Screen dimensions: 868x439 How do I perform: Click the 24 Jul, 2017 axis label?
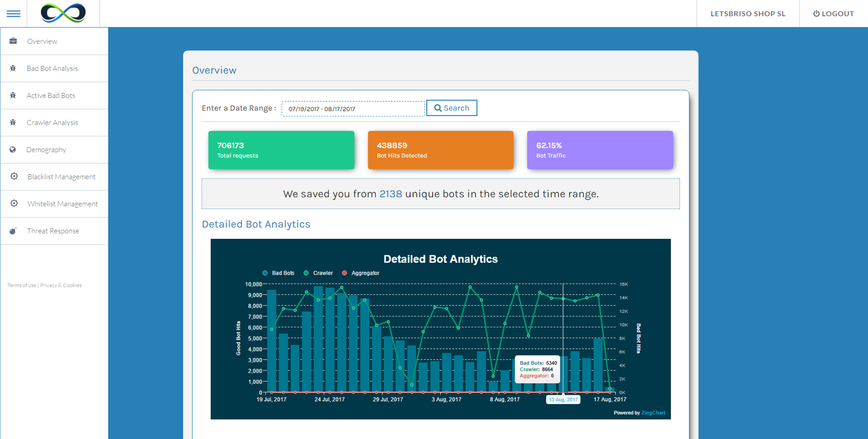pos(329,400)
